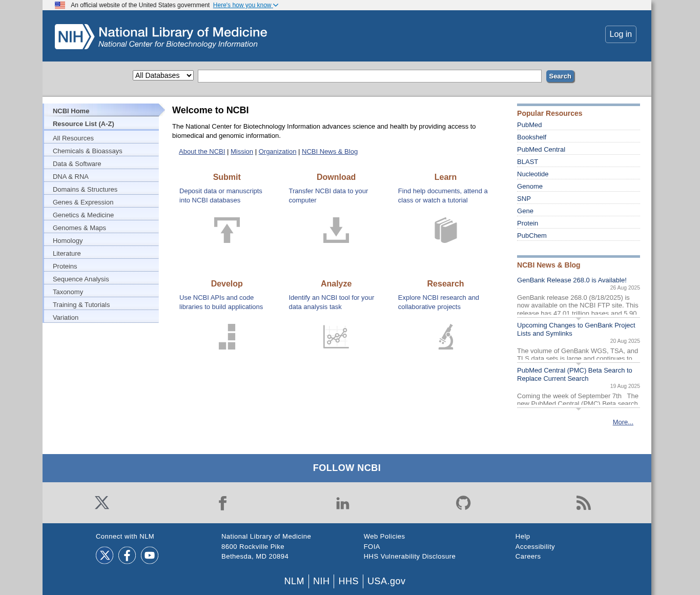Open the All Databases dropdown
Screen dimensions: 700x595
point(163,75)
